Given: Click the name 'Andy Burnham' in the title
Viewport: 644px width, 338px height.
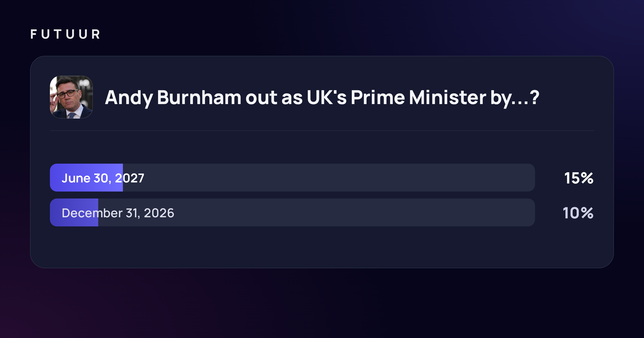Looking at the screenshot, I should [x=173, y=98].
